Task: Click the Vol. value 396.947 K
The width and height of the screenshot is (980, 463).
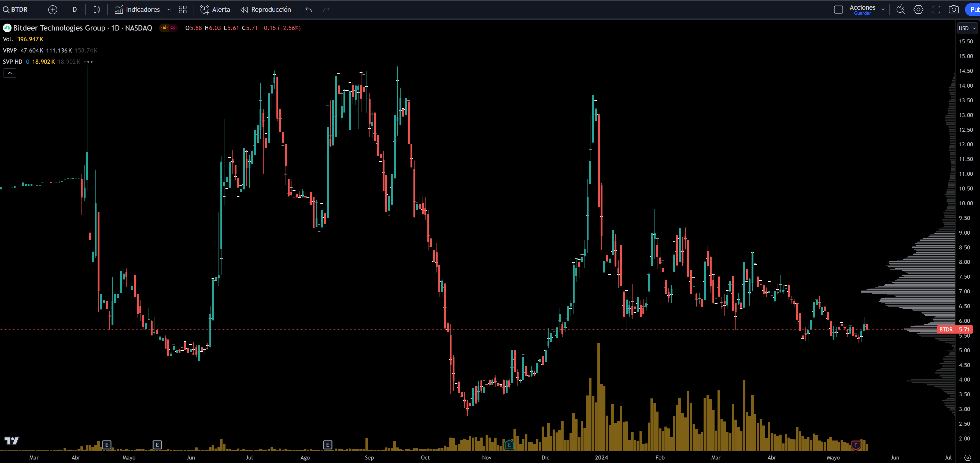Action: click(x=30, y=39)
